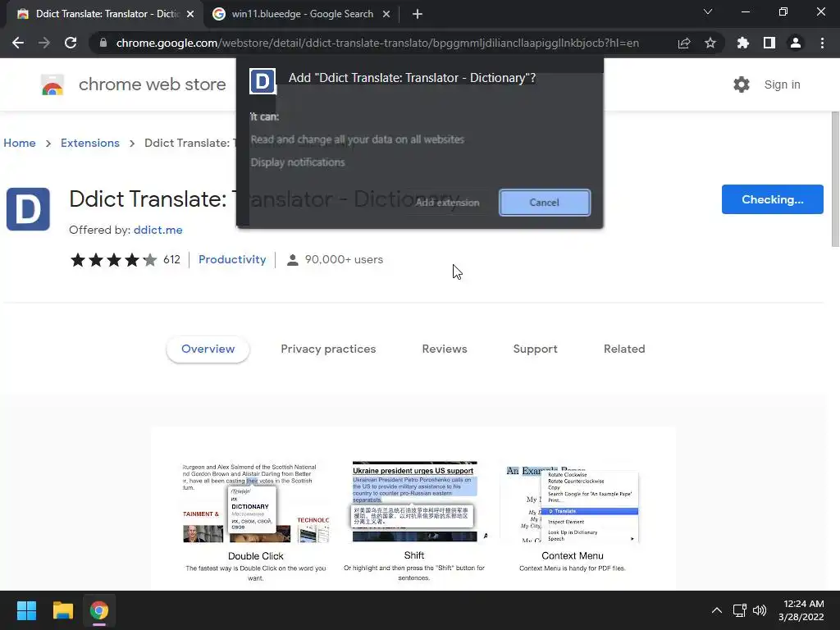
Task: Click the browser forward arrow
Action: pos(44,43)
